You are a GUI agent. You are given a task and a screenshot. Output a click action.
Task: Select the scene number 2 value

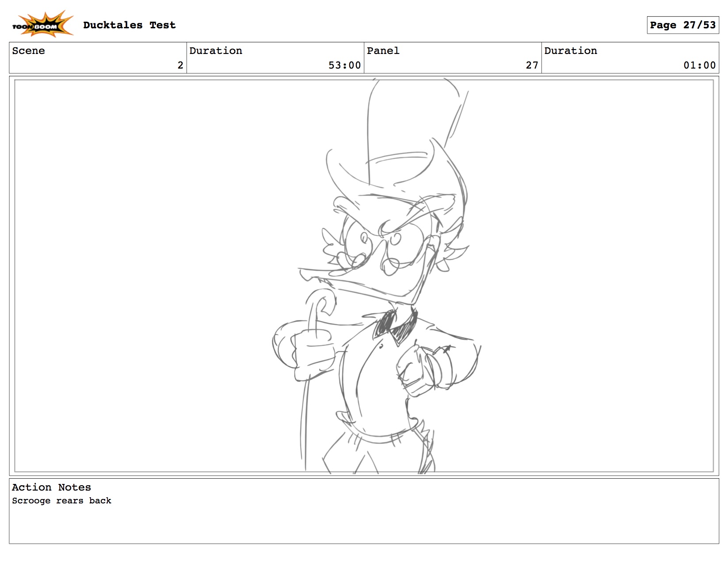tap(180, 65)
